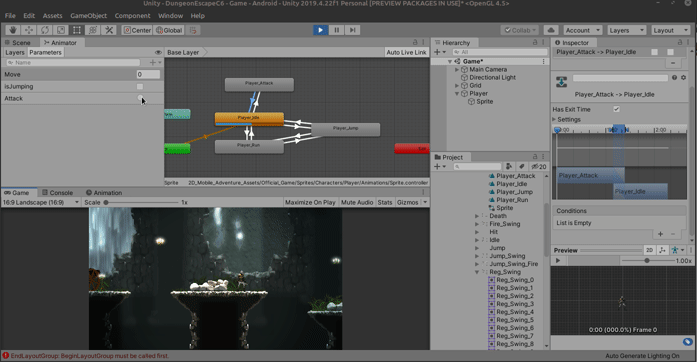Select the Transform tool
This screenshot has height=362, width=697.
point(92,30)
